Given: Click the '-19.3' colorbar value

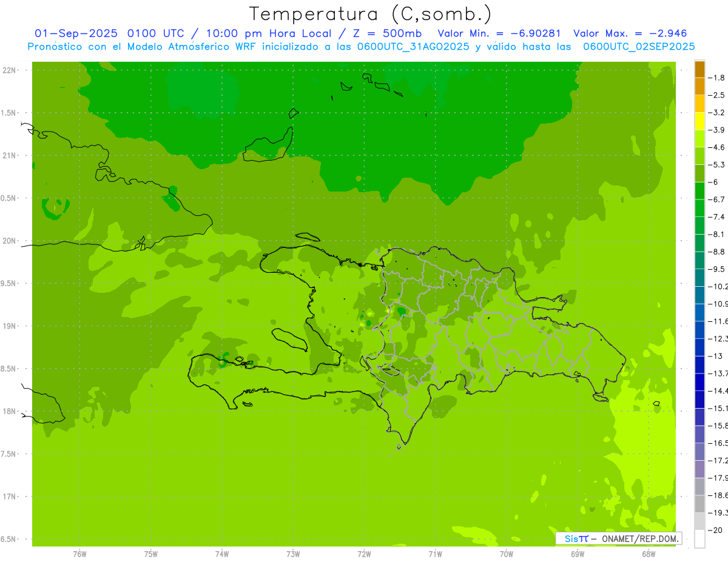Looking at the screenshot, I should point(718,513).
